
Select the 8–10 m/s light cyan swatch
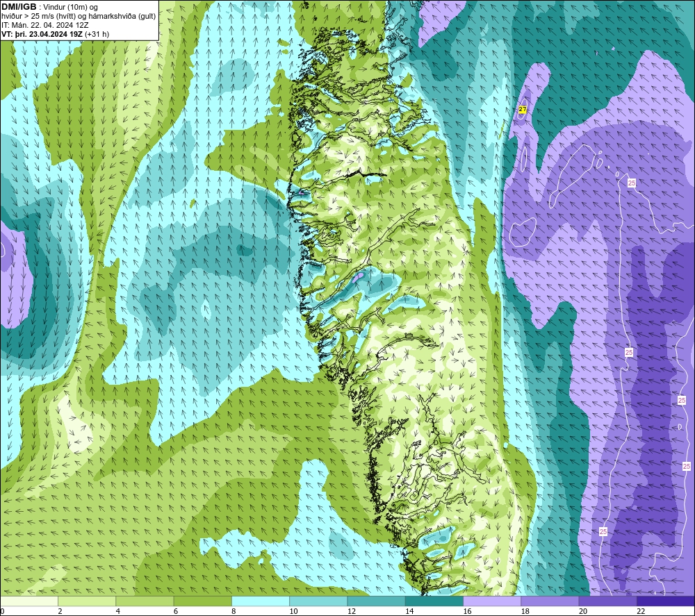pyautogui.click(x=261, y=601)
